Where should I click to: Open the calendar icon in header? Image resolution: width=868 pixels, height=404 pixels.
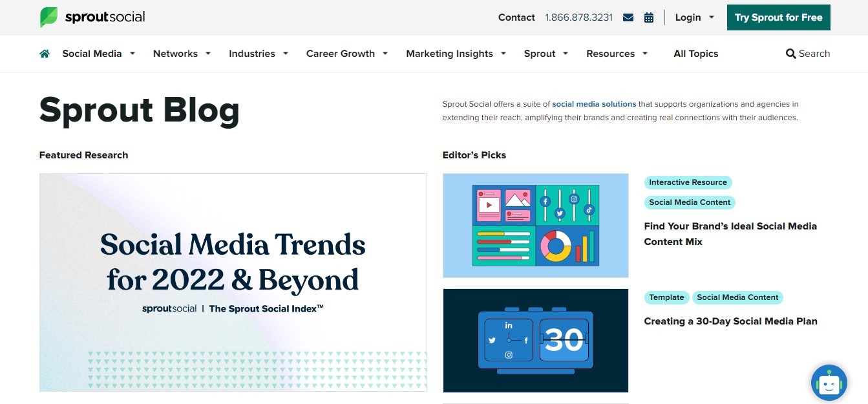(x=649, y=17)
